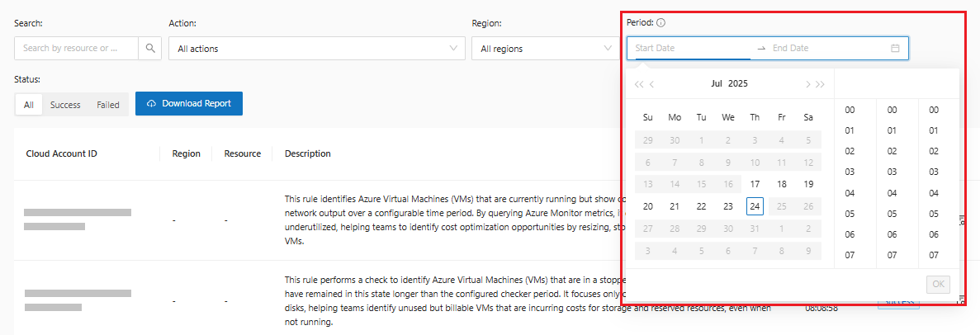Image resolution: width=980 pixels, height=335 pixels.
Task: Click the Start Date input field
Action: [x=689, y=49]
